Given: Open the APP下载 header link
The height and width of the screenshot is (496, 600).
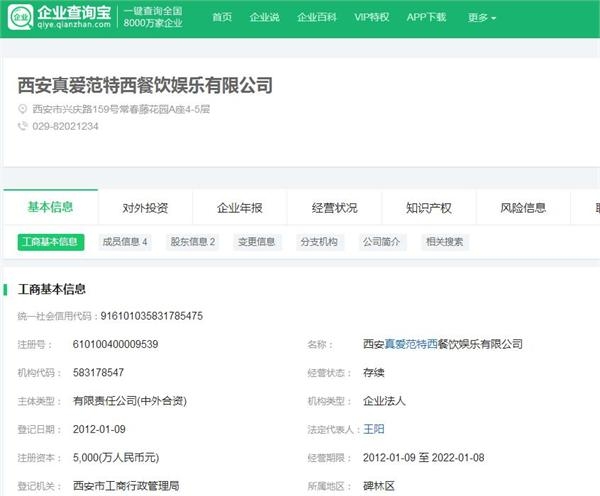Looking at the screenshot, I should 426,17.
